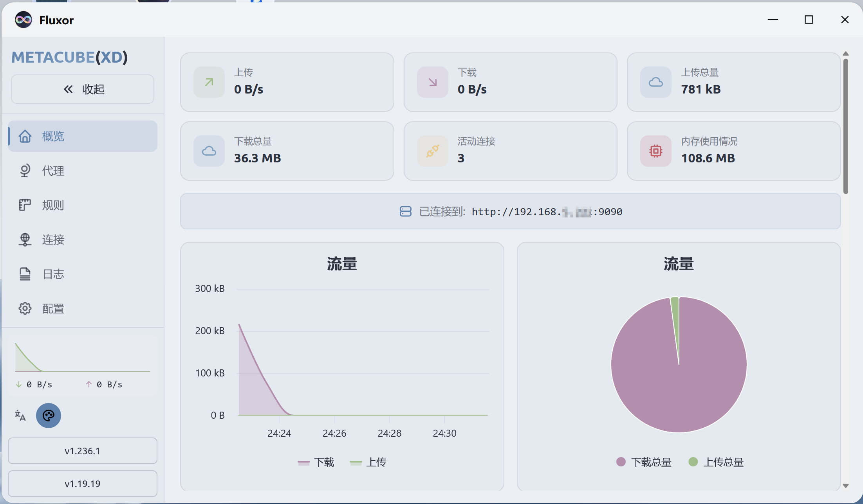Viewport: 863px width, 504px height.
Task: Click the language switch icon
Action: point(20,416)
